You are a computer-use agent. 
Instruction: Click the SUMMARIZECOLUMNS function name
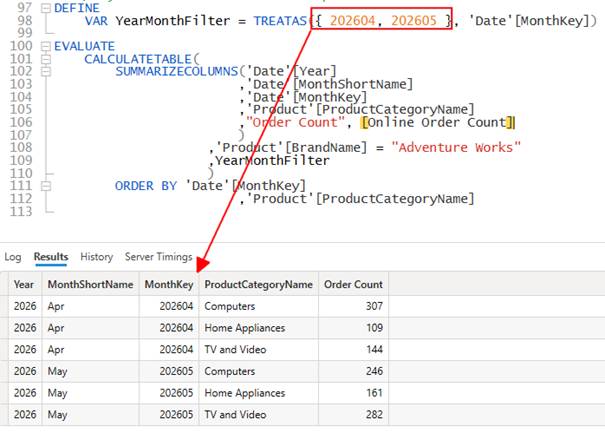(x=176, y=72)
